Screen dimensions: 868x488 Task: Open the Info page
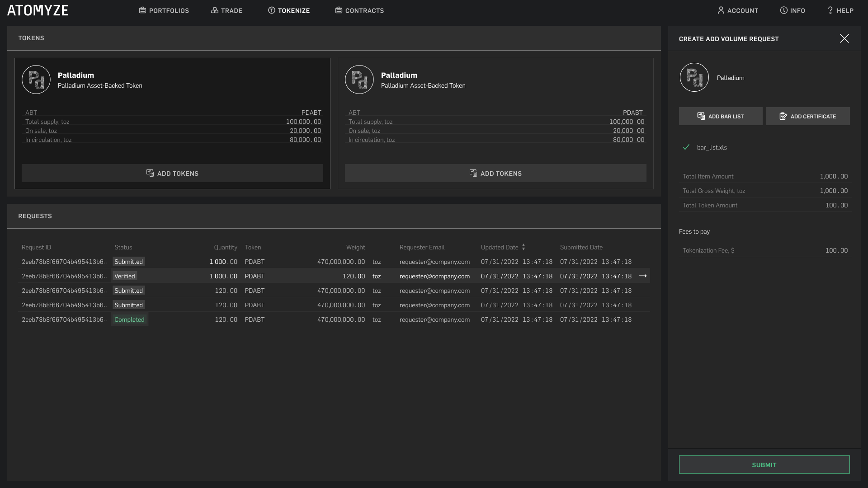tap(793, 10)
